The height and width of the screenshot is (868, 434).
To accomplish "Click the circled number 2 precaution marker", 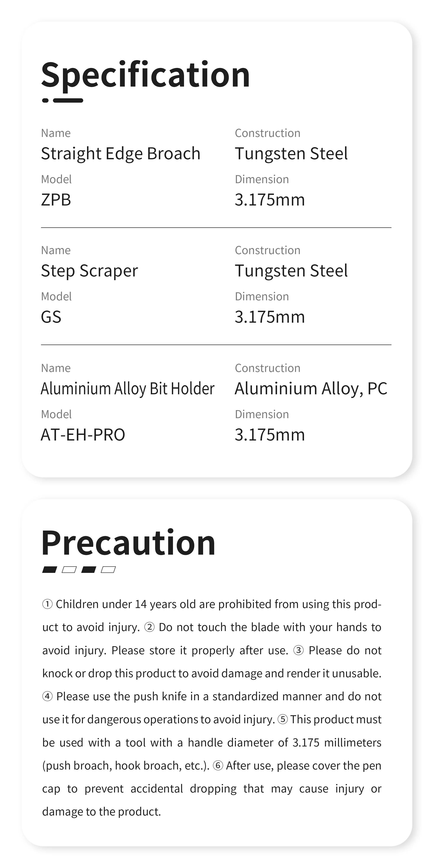I will [149, 627].
